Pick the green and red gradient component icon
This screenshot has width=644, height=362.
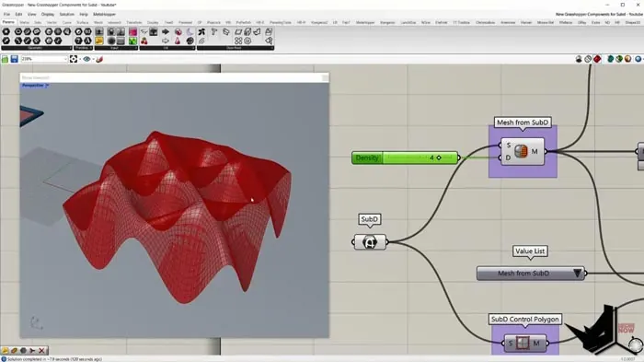pos(132,41)
